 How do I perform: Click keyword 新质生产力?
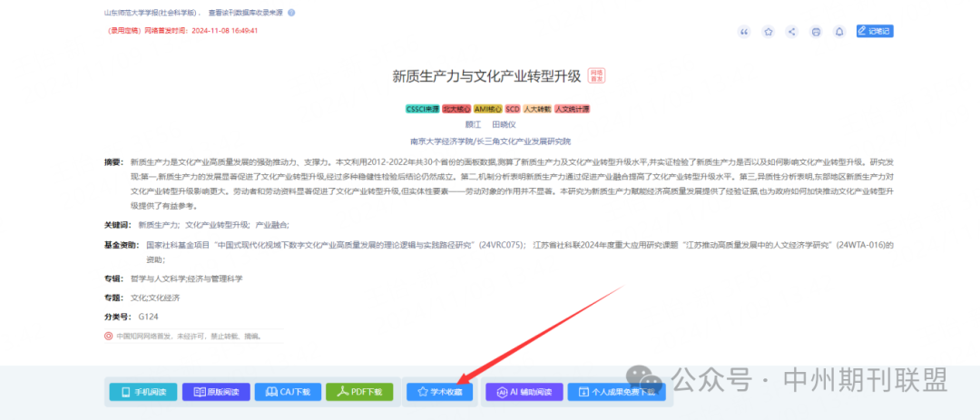(159, 224)
